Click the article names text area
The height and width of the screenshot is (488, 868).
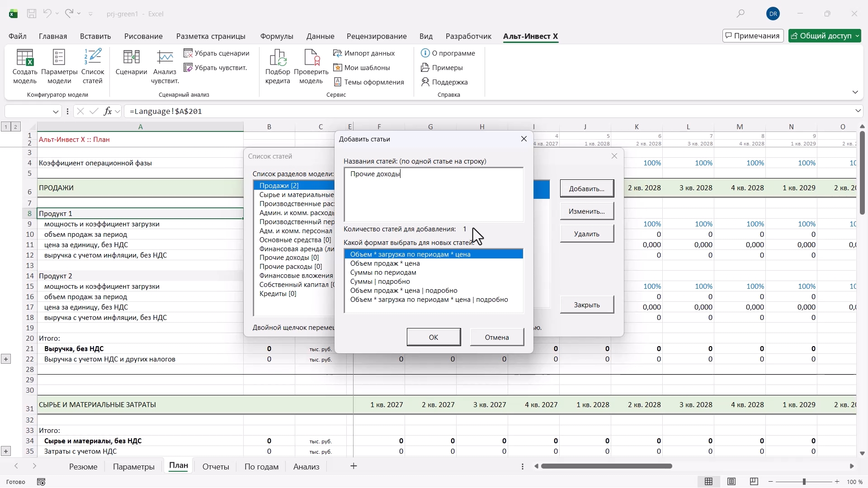tap(434, 194)
